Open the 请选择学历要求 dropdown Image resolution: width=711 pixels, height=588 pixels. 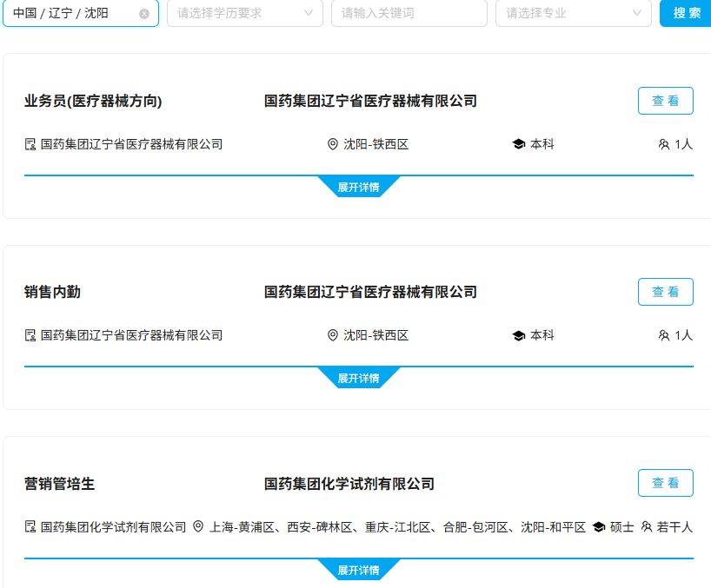245,13
